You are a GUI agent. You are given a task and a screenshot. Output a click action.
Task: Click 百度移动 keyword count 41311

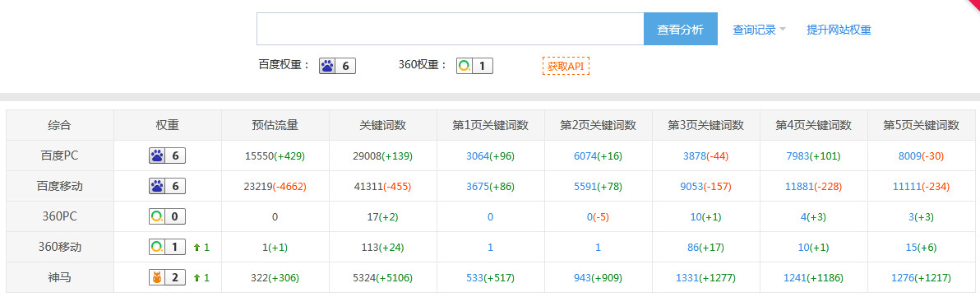[x=368, y=186]
